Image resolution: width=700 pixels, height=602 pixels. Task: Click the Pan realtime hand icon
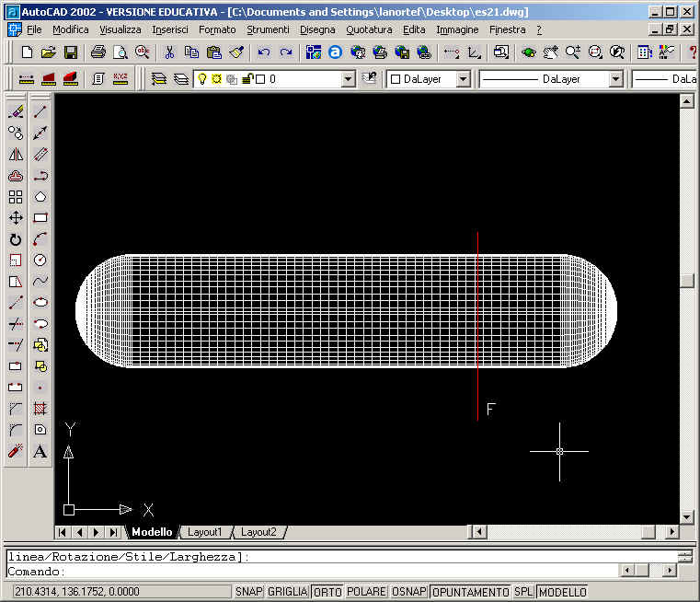tap(551, 52)
